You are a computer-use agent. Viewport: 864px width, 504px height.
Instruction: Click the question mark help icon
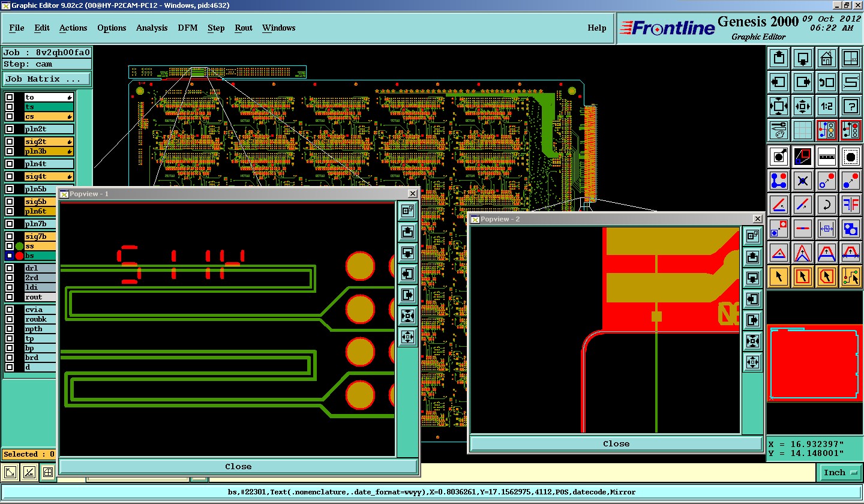(850, 106)
